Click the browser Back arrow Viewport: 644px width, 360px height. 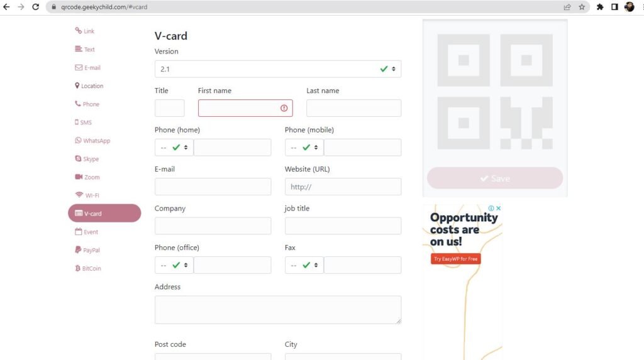[x=6, y=7]
